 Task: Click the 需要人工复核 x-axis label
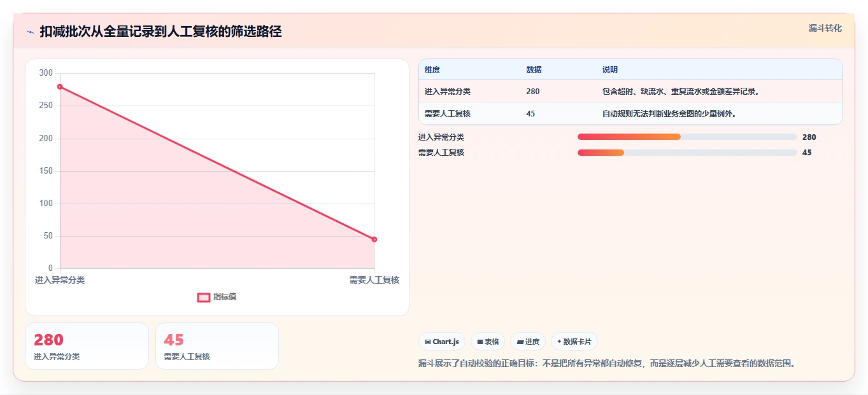pos(374,280)
